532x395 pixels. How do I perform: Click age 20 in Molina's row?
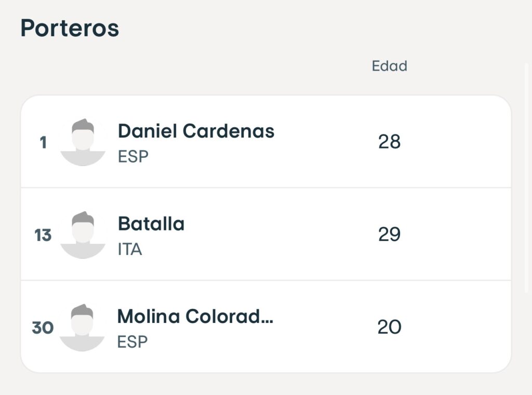389,328
